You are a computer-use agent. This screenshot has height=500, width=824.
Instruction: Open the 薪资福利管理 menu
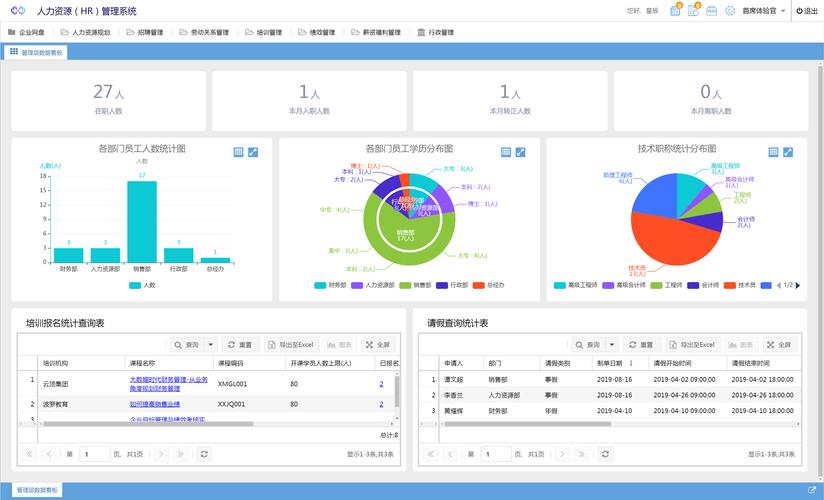tap(374, 32)
